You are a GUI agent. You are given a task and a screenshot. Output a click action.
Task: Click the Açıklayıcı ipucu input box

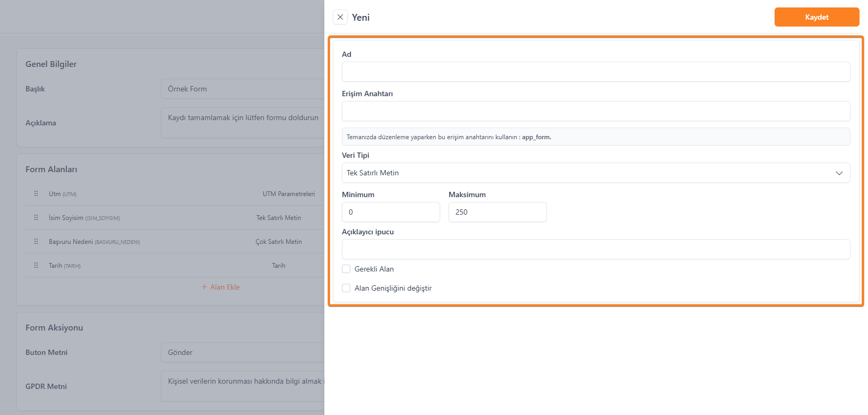point(596,249)
